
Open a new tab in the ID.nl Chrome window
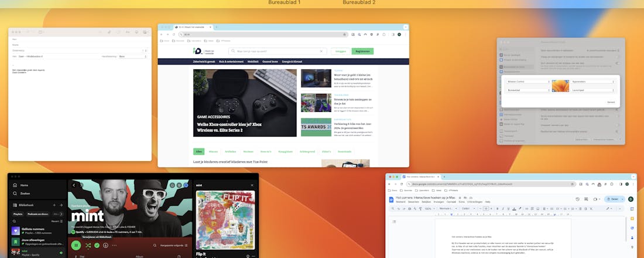click(x=217, y=27)
